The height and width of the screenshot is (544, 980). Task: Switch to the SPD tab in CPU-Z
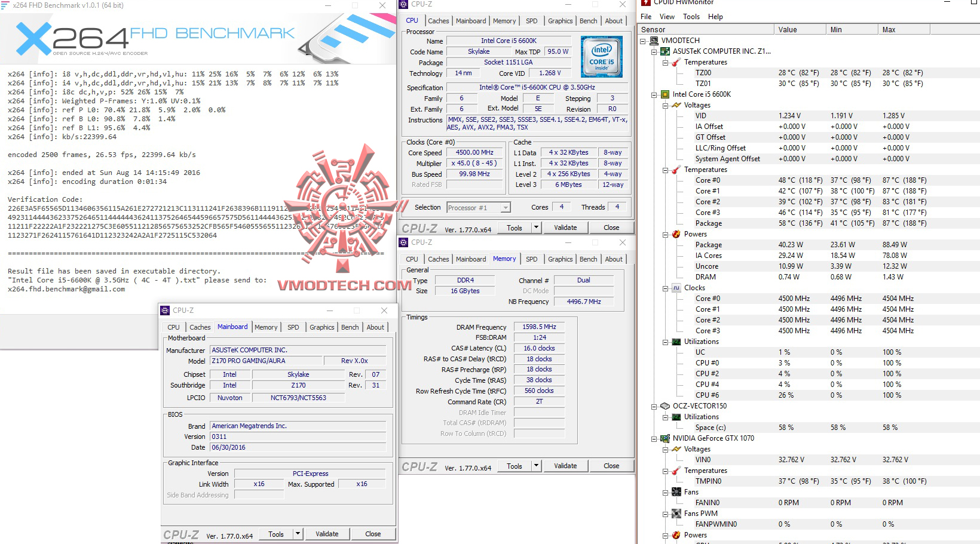coord(531,20)
